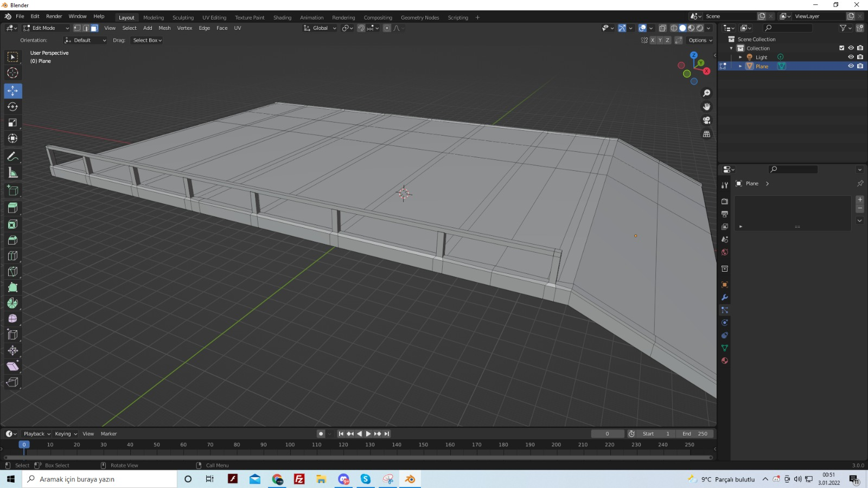Switch to the UV Editing workspace tab
Image resolution: width=868 pixels, height=488 pixels.
coord(214,17)
